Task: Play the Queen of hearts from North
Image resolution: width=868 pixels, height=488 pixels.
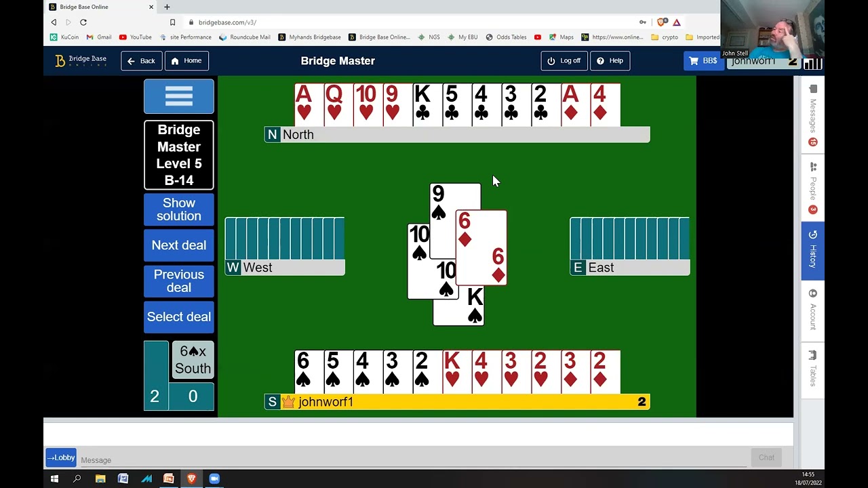Action: (338, 104)
